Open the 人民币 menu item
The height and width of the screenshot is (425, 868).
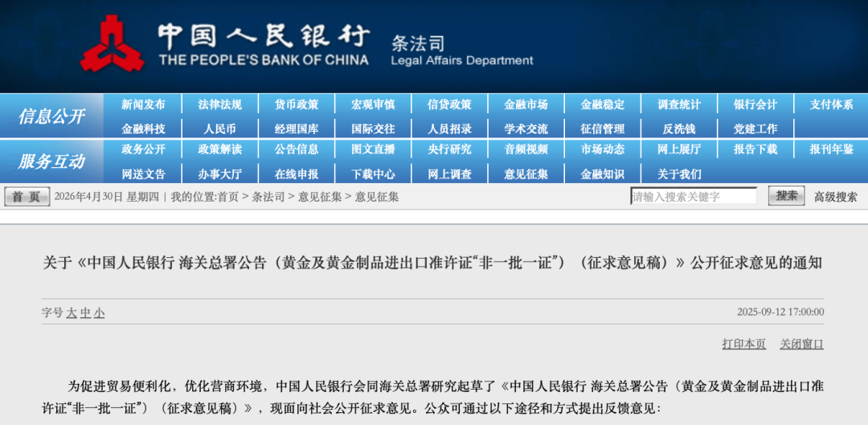219,129
